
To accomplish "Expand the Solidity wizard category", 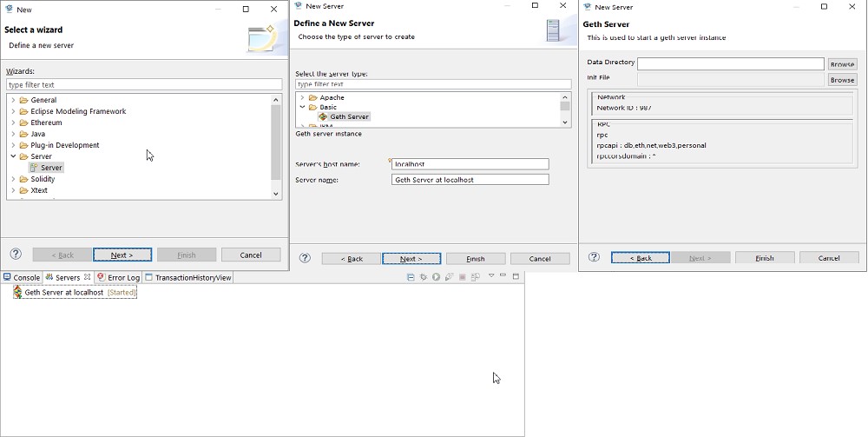I will 13,179.
